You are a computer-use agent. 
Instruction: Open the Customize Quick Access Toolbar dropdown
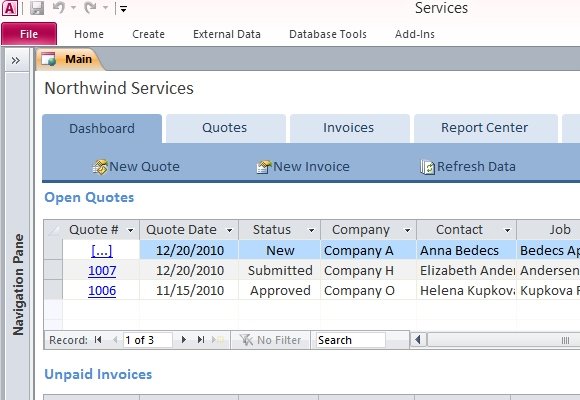(x=124, y=9)
